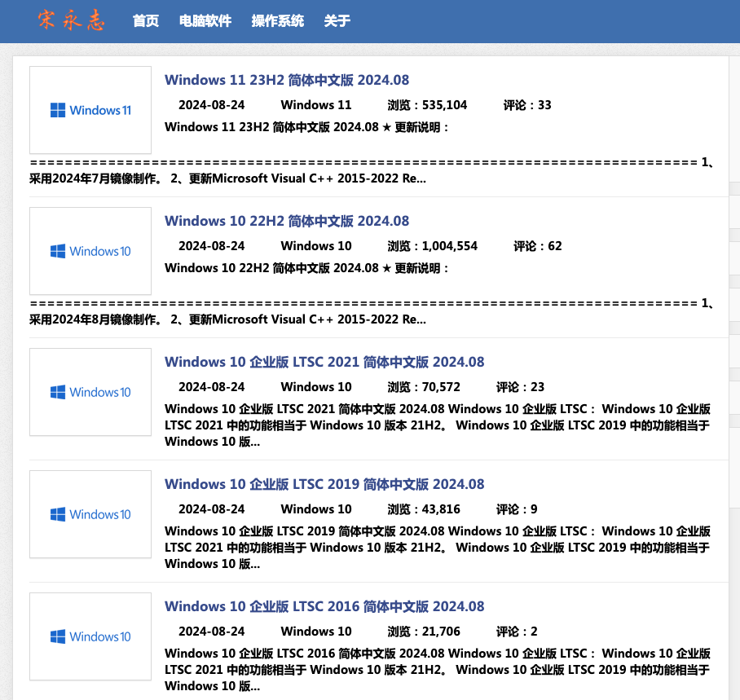
Task: Click the 评论：23 comment count
Action: pos(520,387)
